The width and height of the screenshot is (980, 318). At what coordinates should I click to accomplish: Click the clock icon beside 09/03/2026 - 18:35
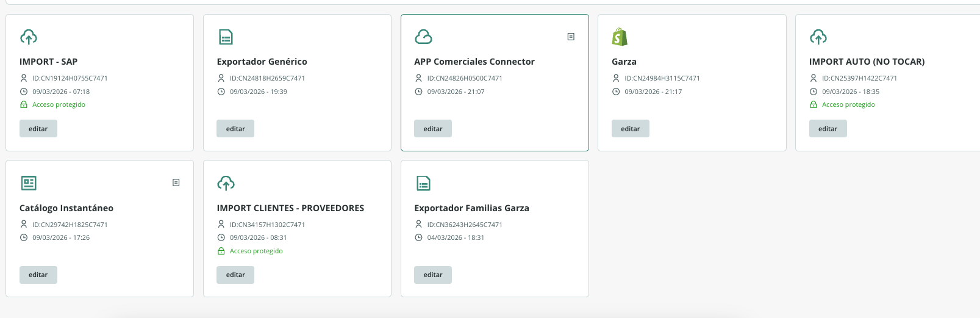(814, 92)
